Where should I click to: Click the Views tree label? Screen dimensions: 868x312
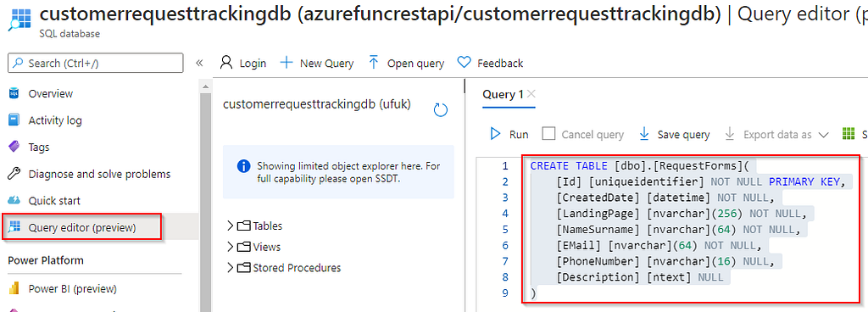pyautogui.click(x=267, y=247)
